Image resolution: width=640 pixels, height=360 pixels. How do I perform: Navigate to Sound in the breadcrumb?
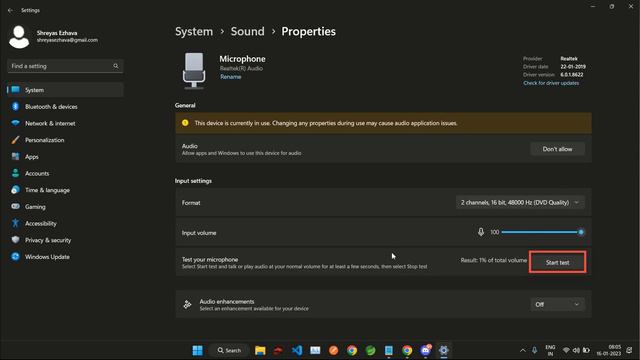(x=247, y=31)
